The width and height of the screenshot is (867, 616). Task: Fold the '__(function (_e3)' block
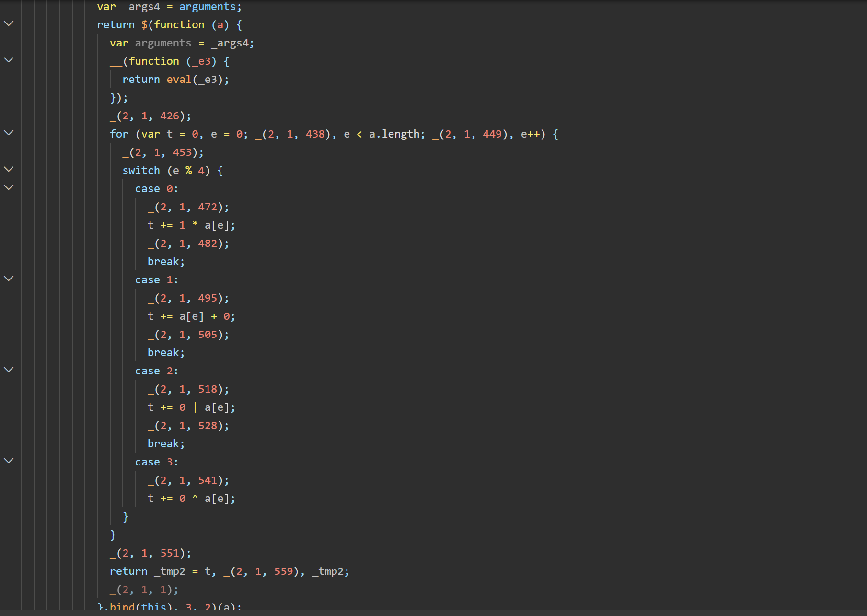9,60
